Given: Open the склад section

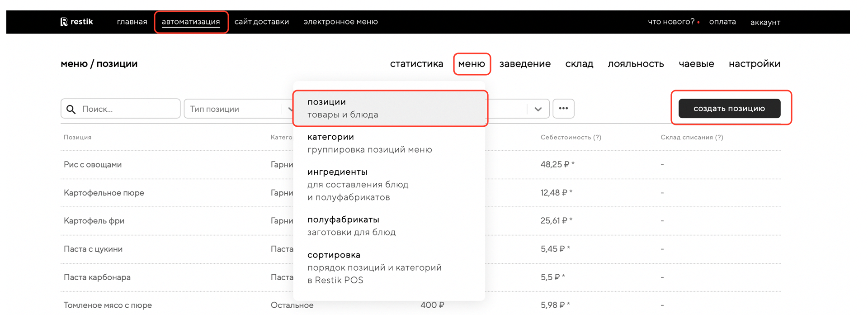Looking at the screenshot, I should 579,64.
